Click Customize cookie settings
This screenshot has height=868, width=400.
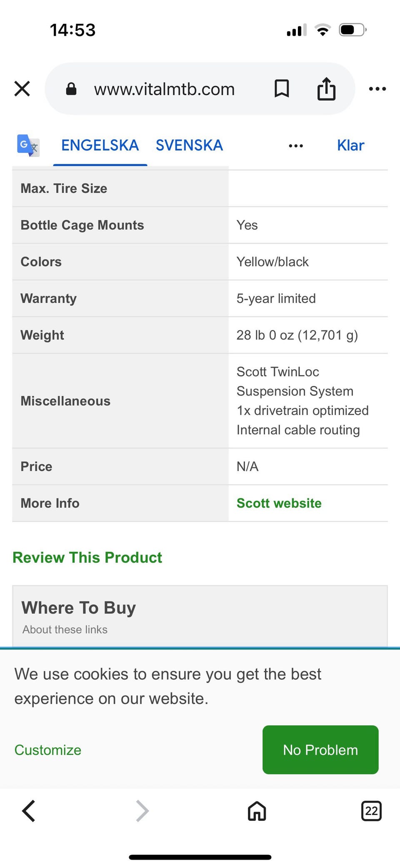pyautogui.click(x=48, y=750)
